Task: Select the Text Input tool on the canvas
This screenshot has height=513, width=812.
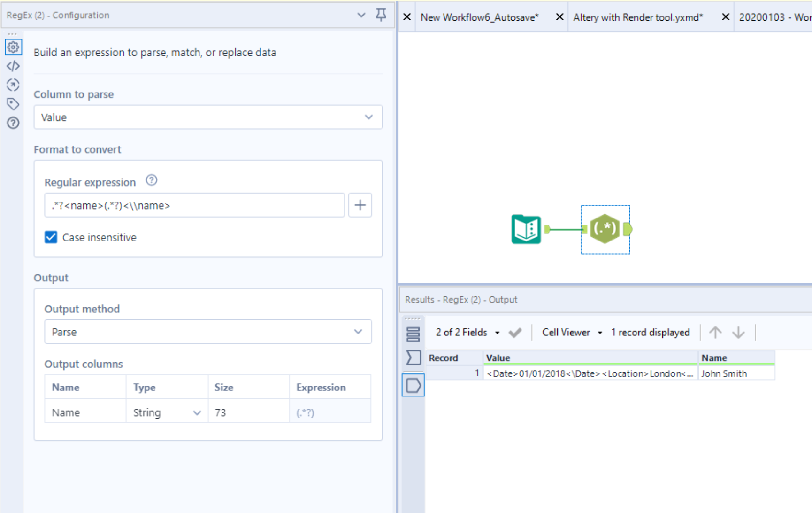Action: click(x=526, y=230)
